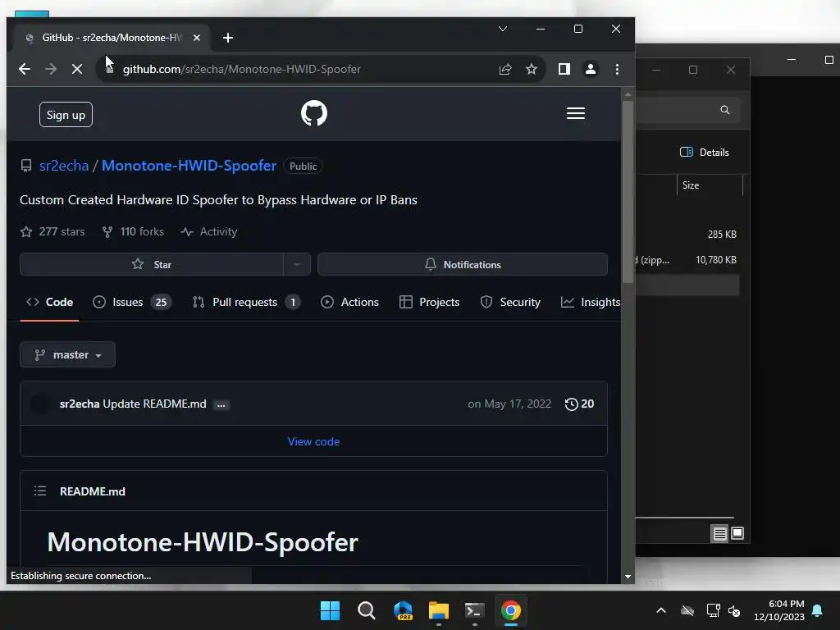The image size is (840, 630).
Task: Open the README outline list icon
Action: pos(40,491)
